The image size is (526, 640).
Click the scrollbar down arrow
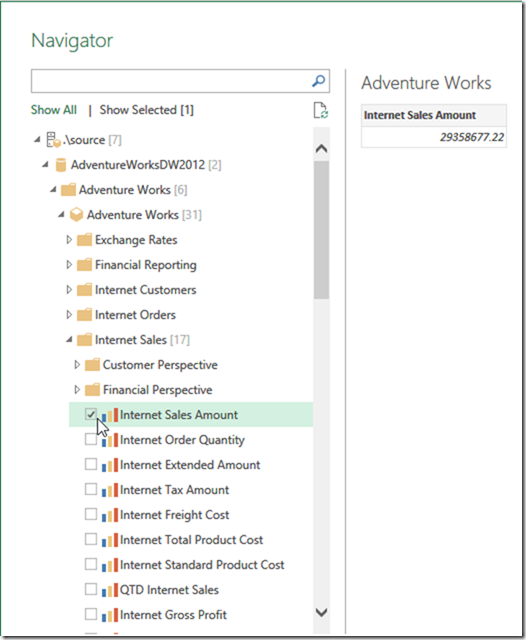tap(322, 612)
